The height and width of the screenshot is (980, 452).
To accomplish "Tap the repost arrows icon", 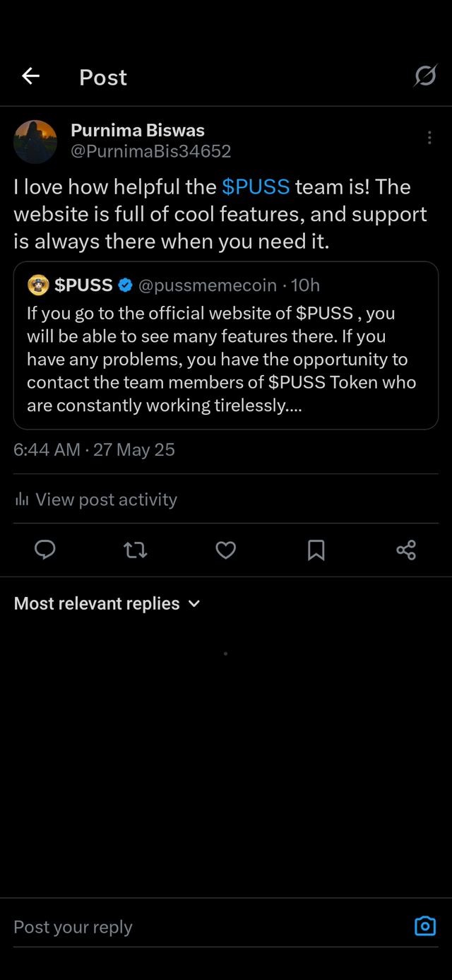I will coord(136,550).
